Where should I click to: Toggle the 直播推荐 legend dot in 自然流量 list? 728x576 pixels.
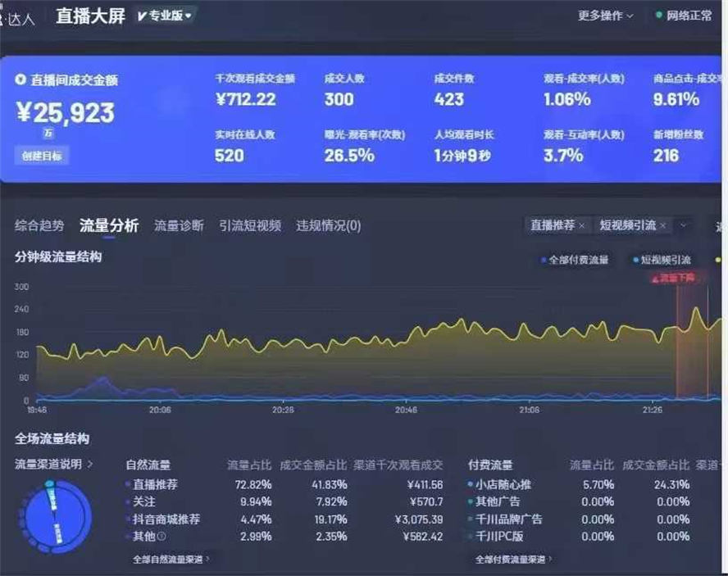(x=125, y=484)
